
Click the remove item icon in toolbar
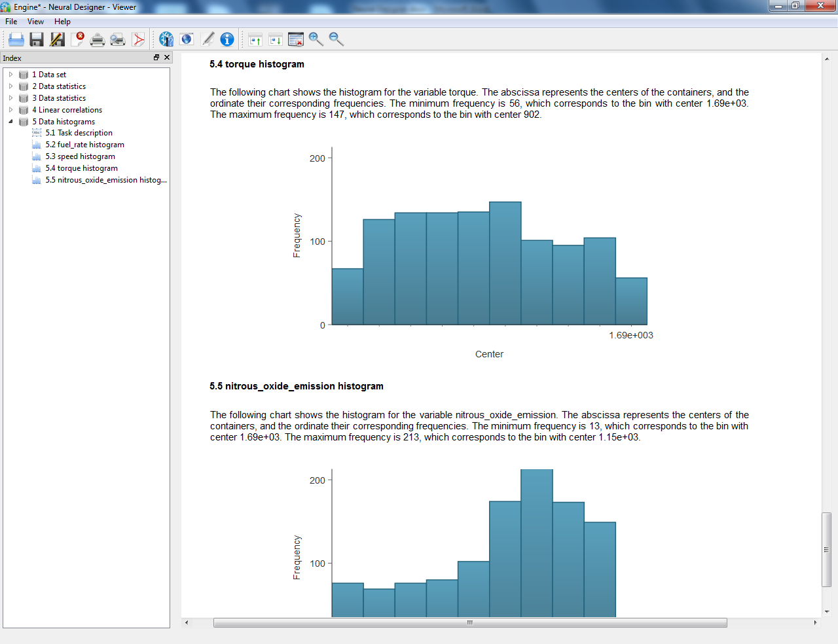click(296, 39)
